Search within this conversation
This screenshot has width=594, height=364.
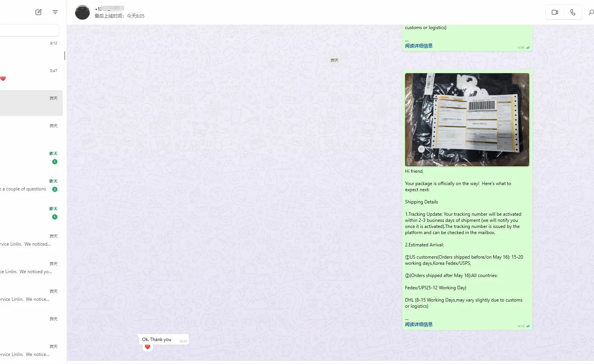click(x=591, y=12)
